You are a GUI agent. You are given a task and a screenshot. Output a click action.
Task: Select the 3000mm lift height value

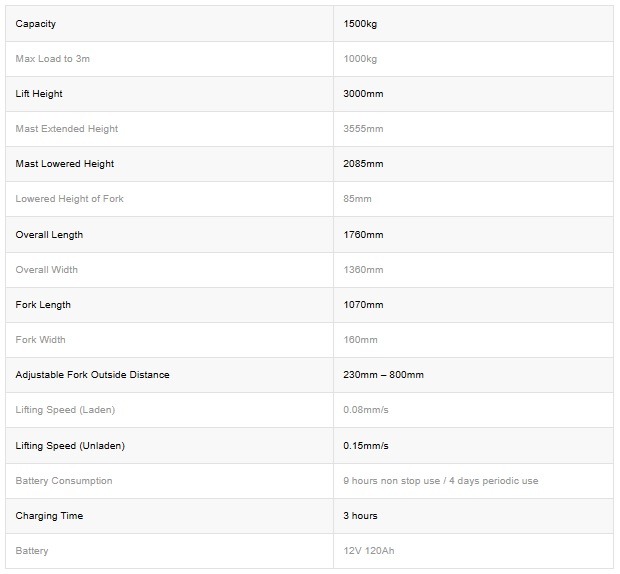[x=363, y=94]
